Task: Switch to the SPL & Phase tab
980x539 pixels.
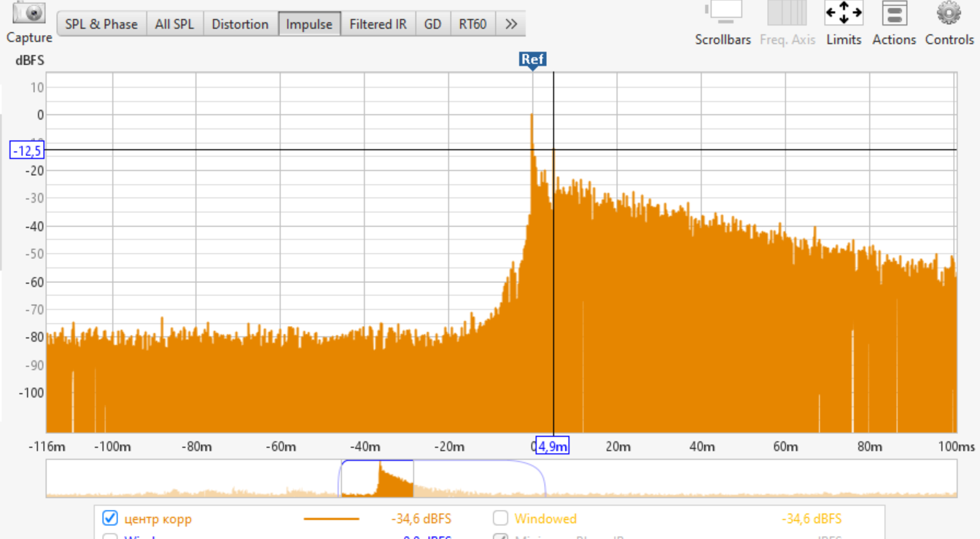Action: 101,24
